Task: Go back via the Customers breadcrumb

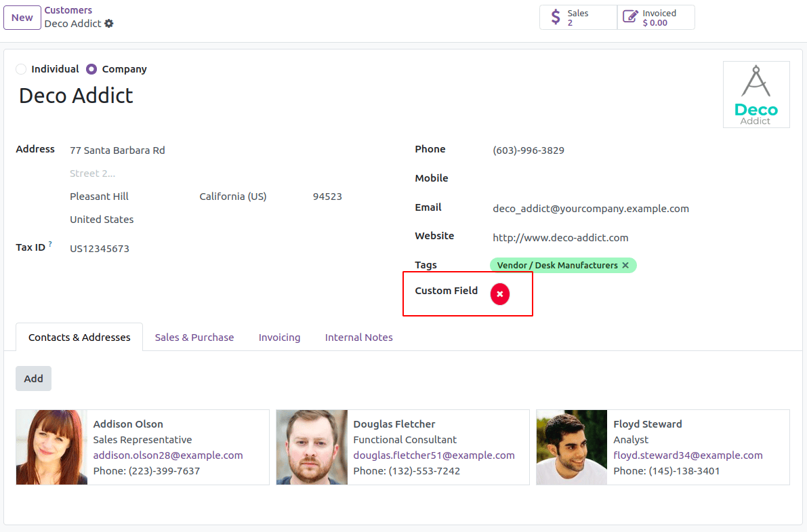Action: tap(68, 9)
